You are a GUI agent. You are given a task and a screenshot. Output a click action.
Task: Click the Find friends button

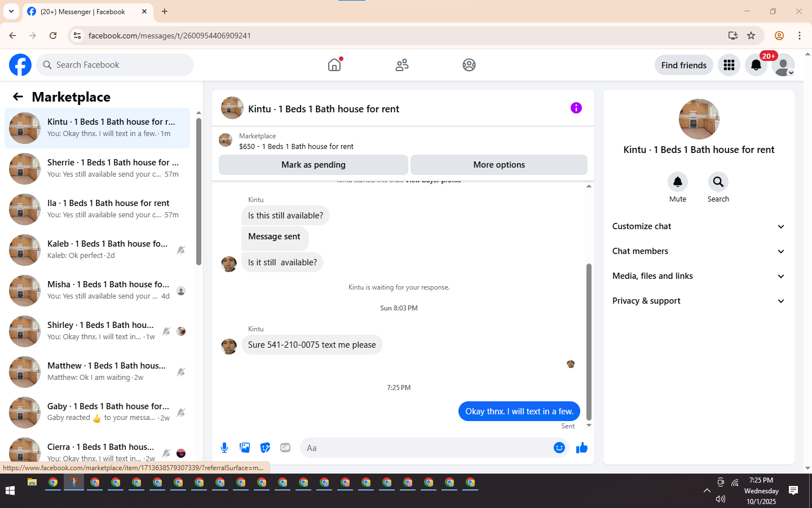pyautogui.click(x=684, y=65)
